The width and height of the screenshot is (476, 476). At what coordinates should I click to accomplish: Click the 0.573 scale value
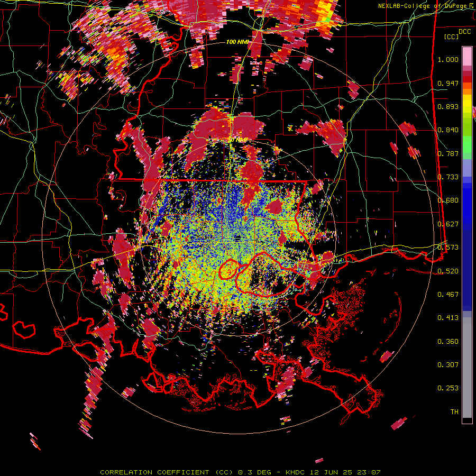pos(448,248)
